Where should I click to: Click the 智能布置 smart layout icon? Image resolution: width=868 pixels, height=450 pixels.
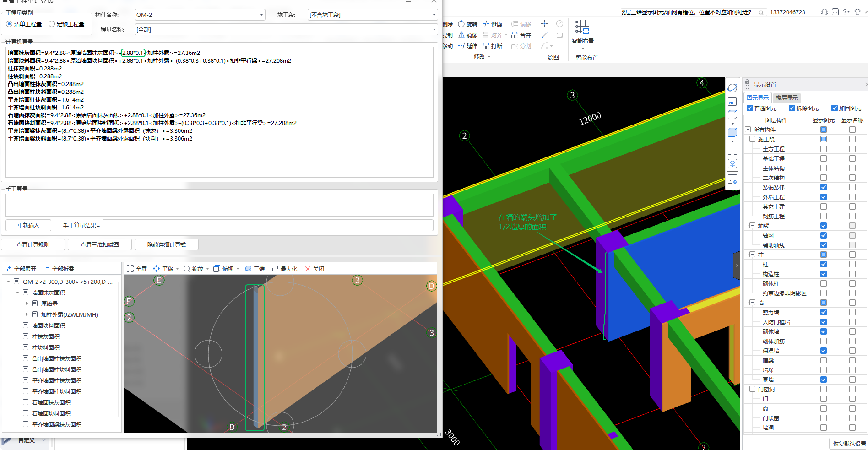point(582,27)
